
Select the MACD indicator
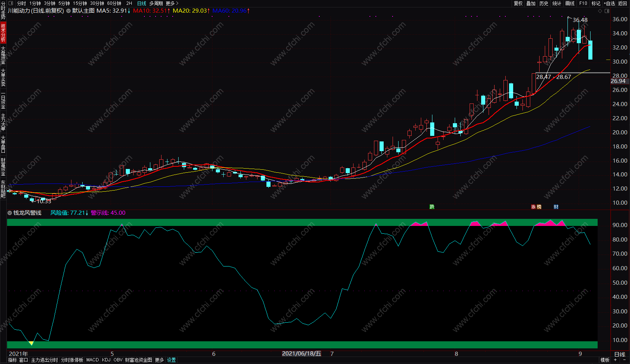pos(93,360)
